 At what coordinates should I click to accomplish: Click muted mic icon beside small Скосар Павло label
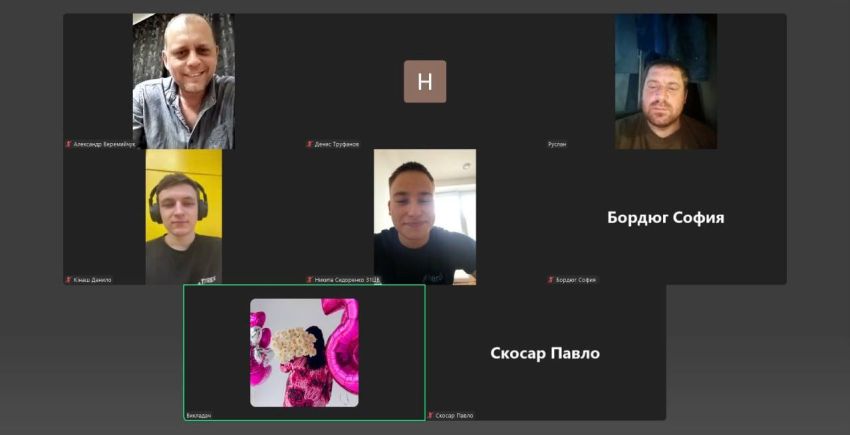430,415
